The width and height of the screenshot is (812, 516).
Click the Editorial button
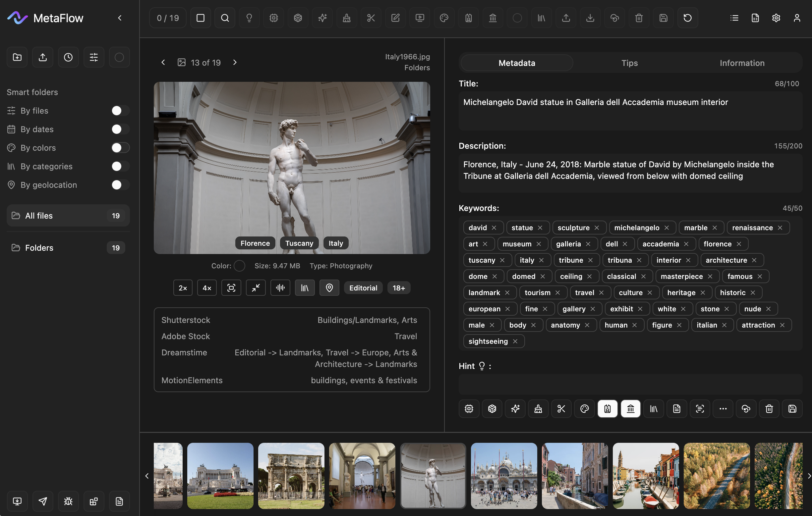tap(363, 288)
